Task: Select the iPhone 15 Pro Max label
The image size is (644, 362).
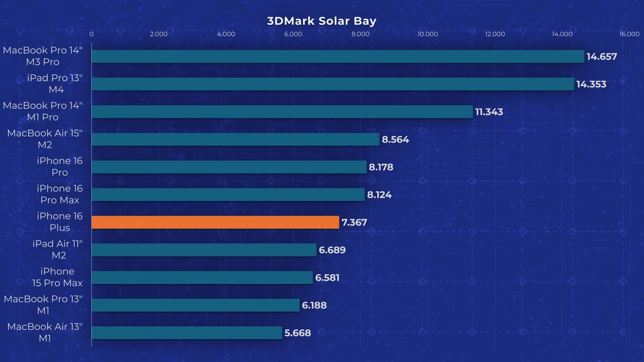Action: coord(57,277)
